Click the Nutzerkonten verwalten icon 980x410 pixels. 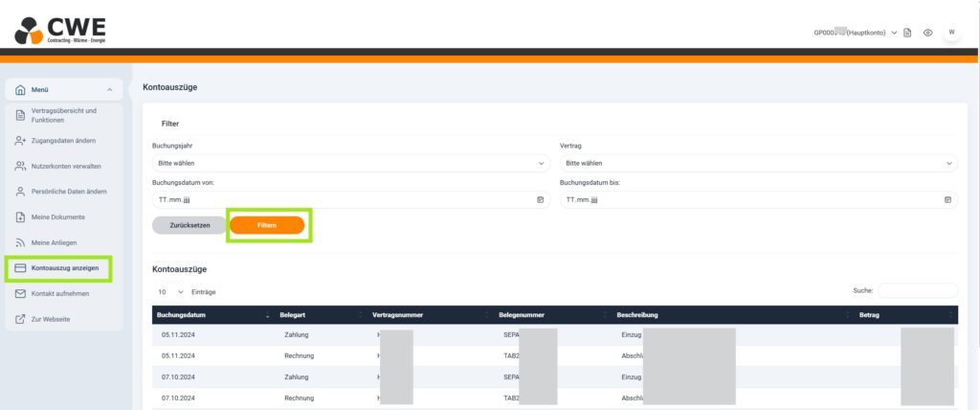click(20, 166)
